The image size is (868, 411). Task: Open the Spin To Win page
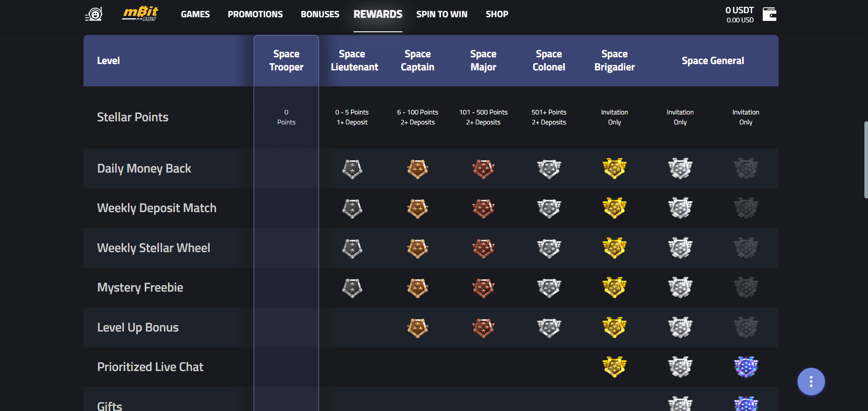point(441,15)
